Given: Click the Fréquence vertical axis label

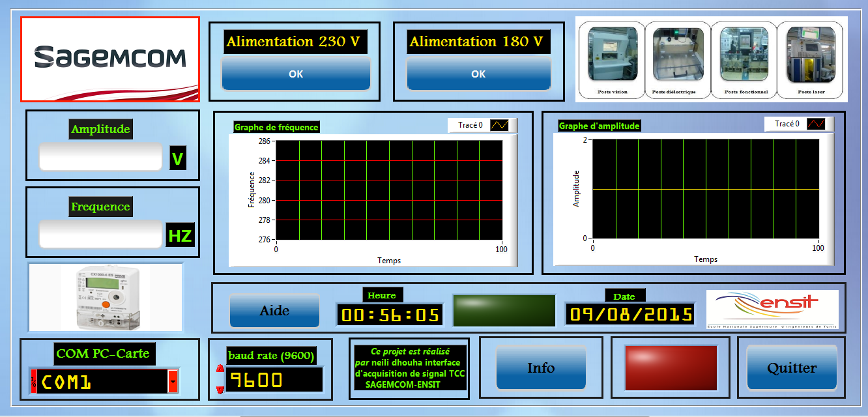Looking at the screenshot, I should click(252, 190).
